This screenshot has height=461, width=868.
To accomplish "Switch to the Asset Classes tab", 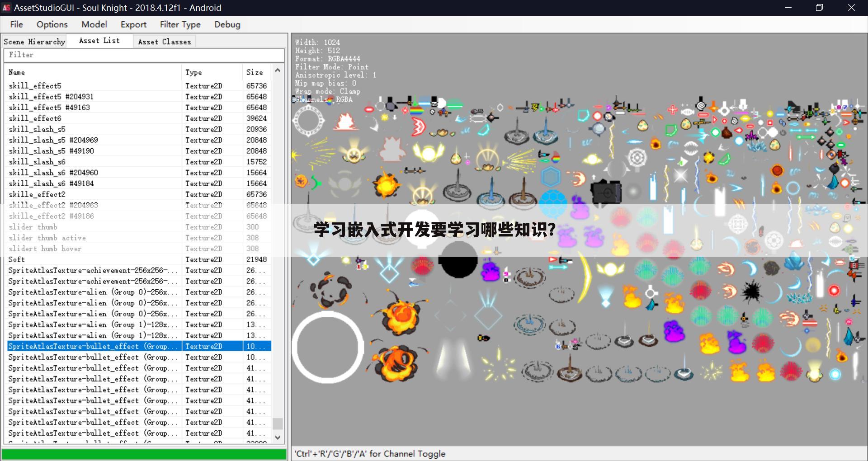I will click(164, 42).
